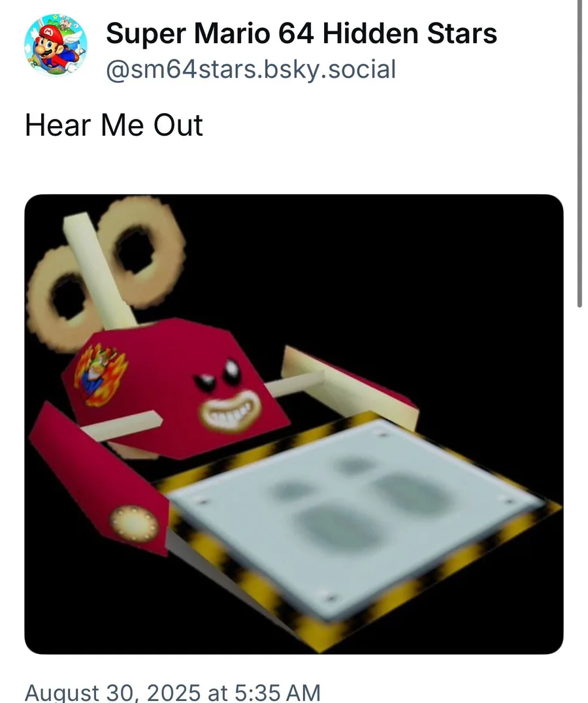588x703 pixels.
Task: Open the attached post image
Action: (293, 423)
